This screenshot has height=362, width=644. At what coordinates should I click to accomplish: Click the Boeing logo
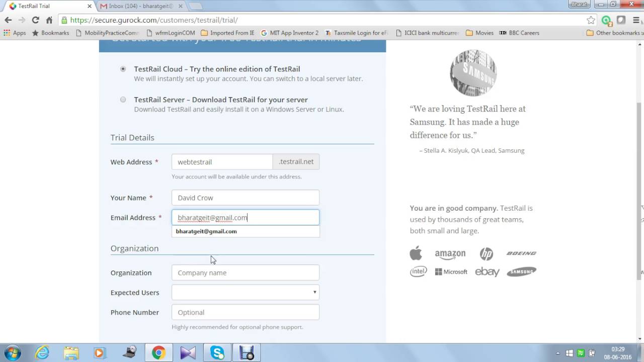pos(521,253)
